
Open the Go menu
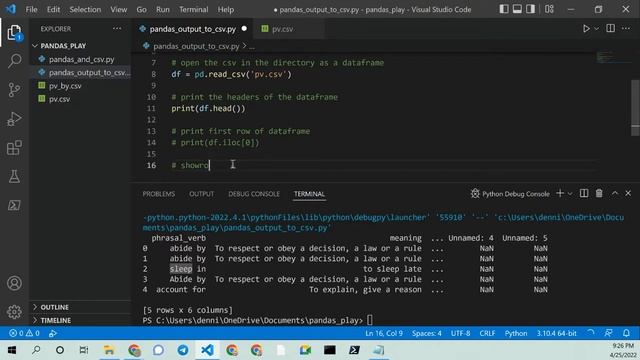click(x=141, y=9)
